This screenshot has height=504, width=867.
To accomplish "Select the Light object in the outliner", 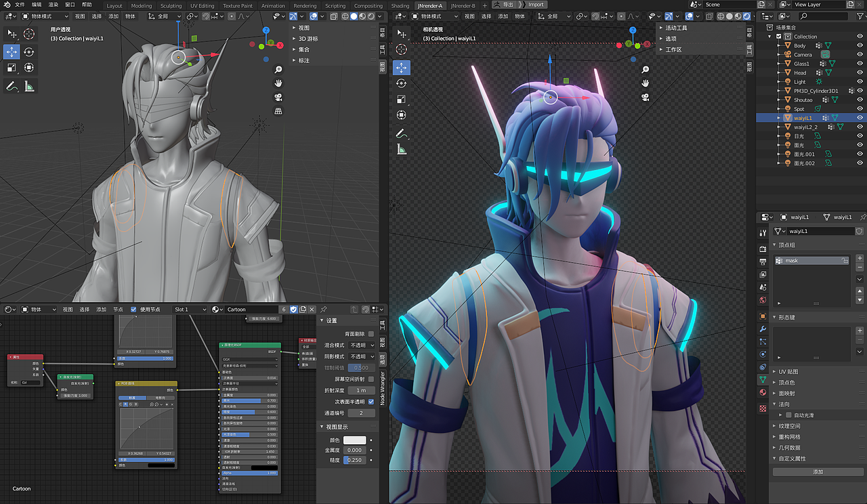I will tap(800, 82).
